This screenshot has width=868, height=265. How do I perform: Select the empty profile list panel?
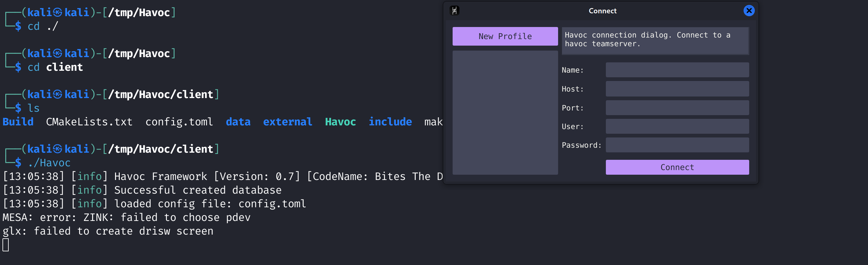(505, 113)
